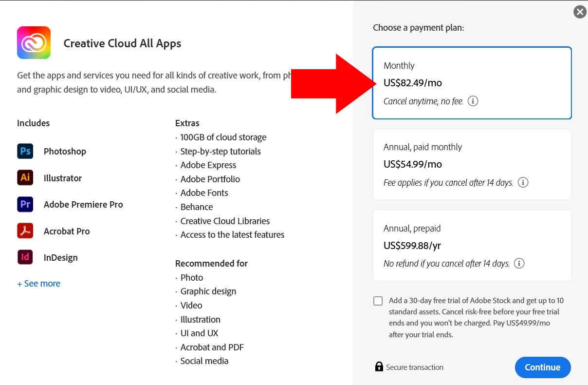Select the Annual, paid monthly plan
This screenshot has width=588, height=385.
(472, 164)
